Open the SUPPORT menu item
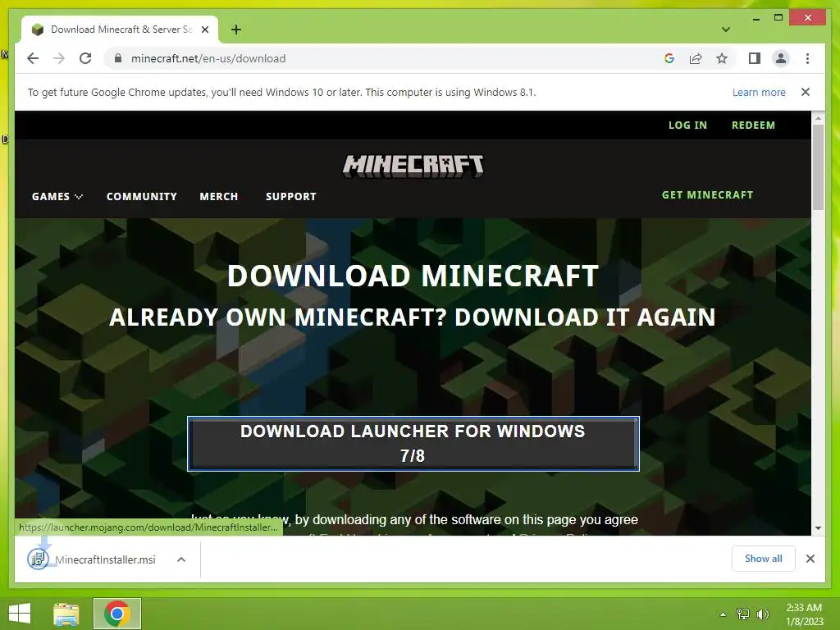The image size is (840, 630). point(291,197)
